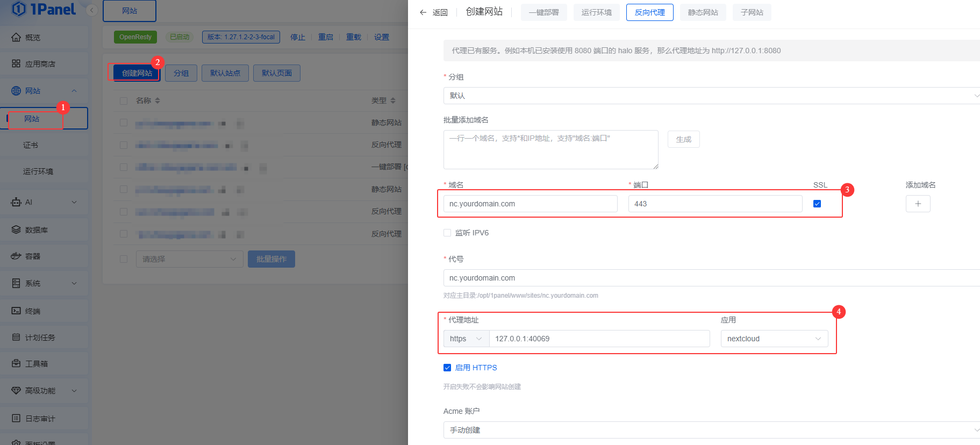Toggle the 启用 HTTPS checkbox
Image resolution: width=980 pixels, height=445 pixels.
tap(447, 368)
